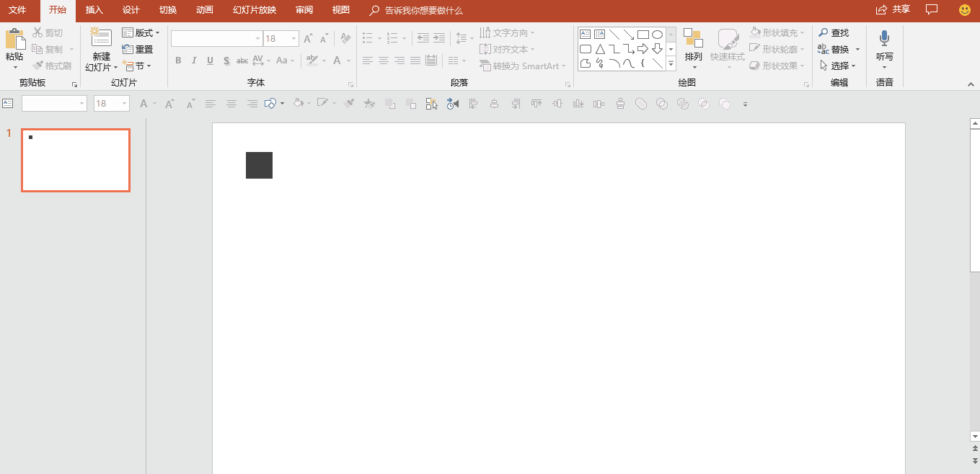
Task: Click the Find (查找) magnifier icon
Action: (x=824, y=33)
